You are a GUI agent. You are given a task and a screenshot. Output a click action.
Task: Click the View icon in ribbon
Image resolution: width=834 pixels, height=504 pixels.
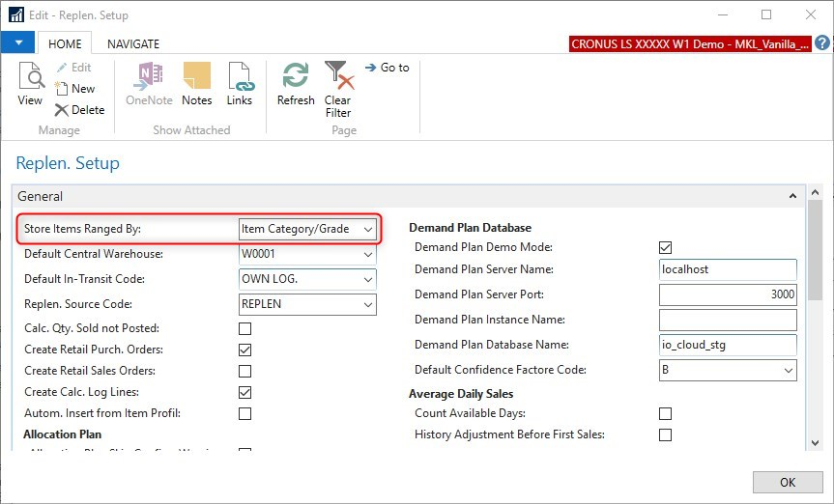[x=30, y=83]
